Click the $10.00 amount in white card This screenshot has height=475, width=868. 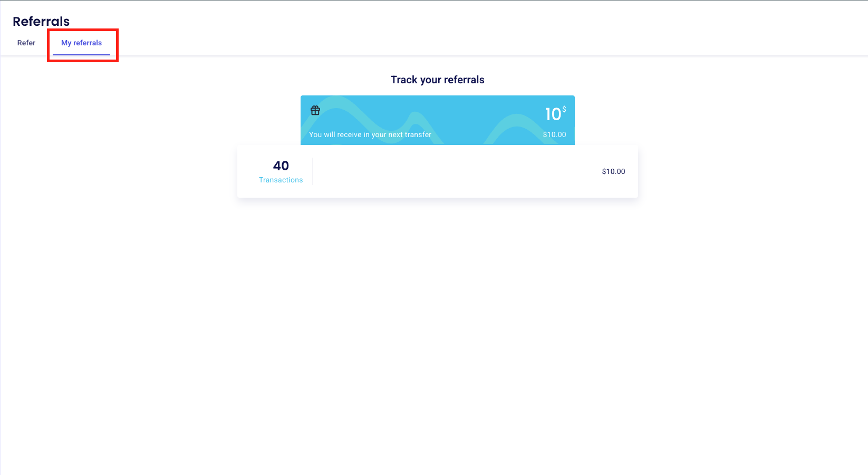(613, 171)
